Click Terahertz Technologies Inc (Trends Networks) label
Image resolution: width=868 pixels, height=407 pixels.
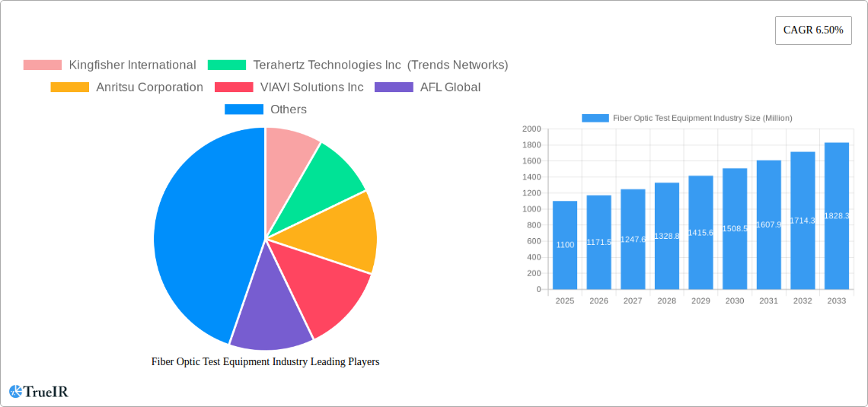pos(380,65)
